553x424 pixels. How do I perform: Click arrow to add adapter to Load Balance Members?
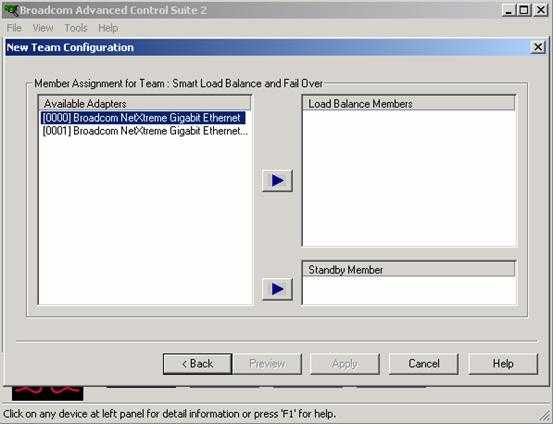(277, 181)
